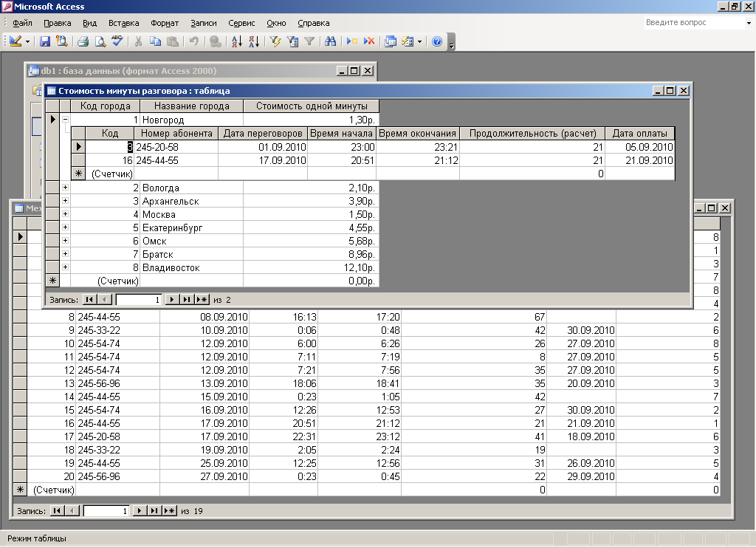Image resolution: width=756 pixels, height=548 pixels.
Task: Go to last record in back table navigator
Action: [x=154, y=511]
